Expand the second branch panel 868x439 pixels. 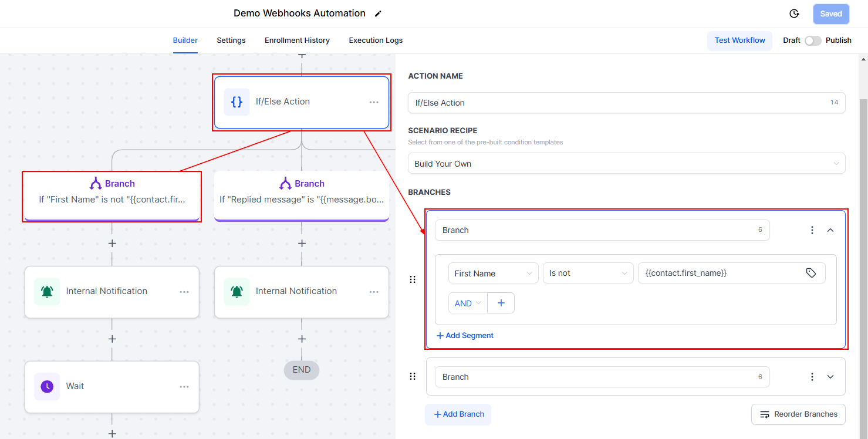[x=830, y=377]
